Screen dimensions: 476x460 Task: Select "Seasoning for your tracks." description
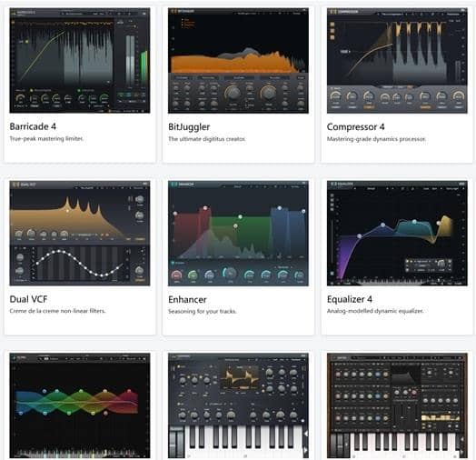(x=203, y=311)
